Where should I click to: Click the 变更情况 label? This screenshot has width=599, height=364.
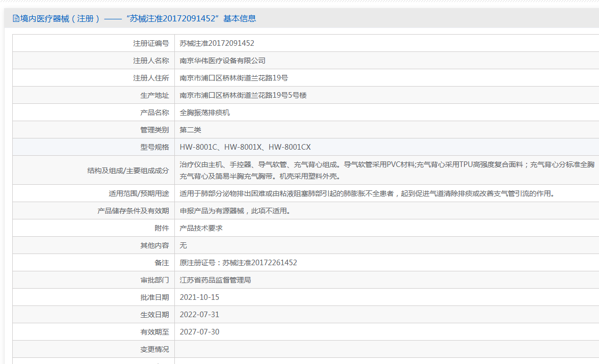click(x=154, y=349)
